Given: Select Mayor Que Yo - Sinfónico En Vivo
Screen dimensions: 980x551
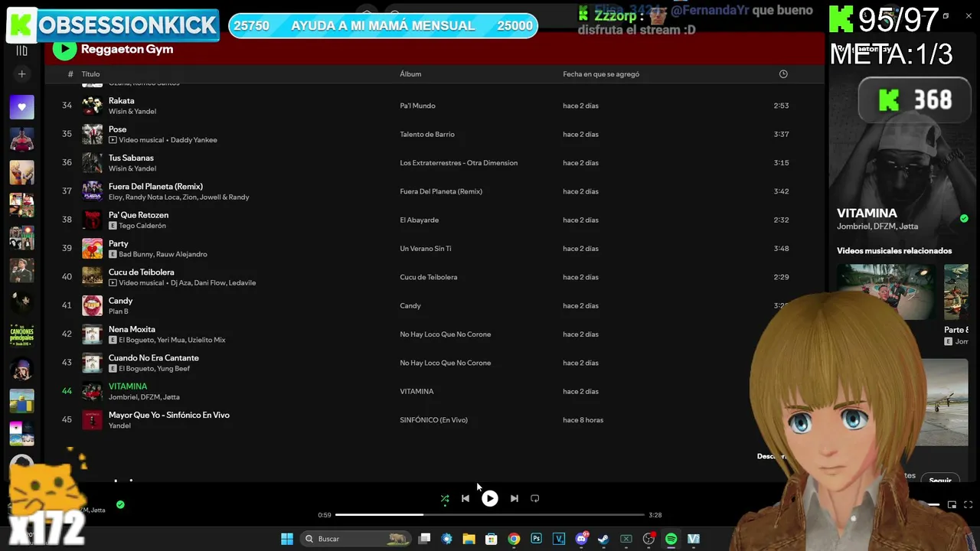Looking at the screenshot, I should [169, 415].
